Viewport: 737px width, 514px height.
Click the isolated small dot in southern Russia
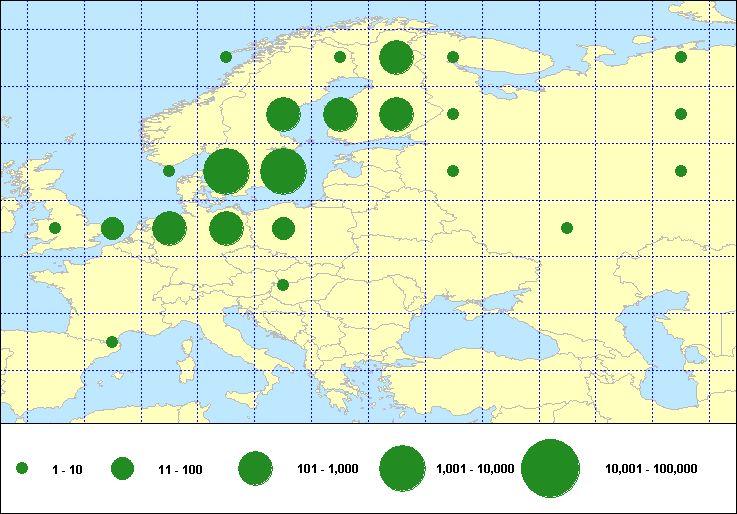[567, 228]
